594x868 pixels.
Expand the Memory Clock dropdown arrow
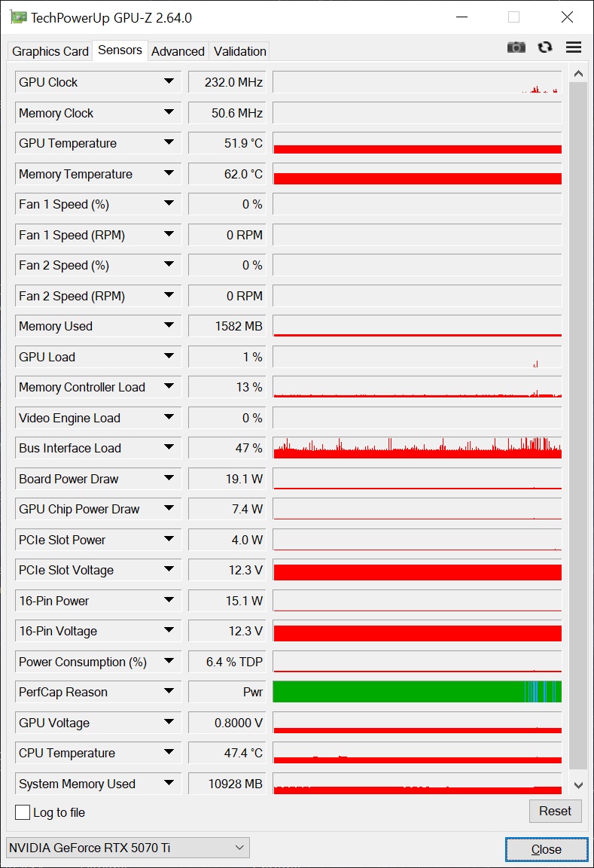coord(169,112)
